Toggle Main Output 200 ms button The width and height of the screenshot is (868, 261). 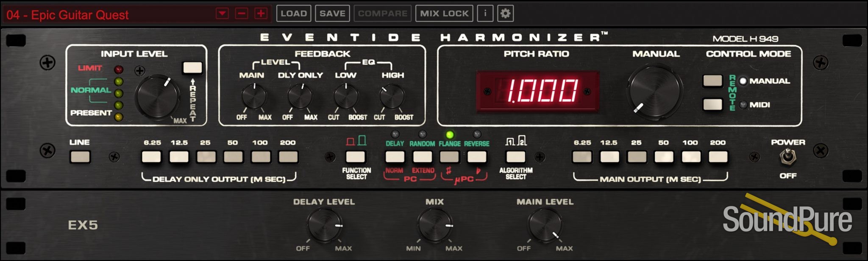point(718,157)
